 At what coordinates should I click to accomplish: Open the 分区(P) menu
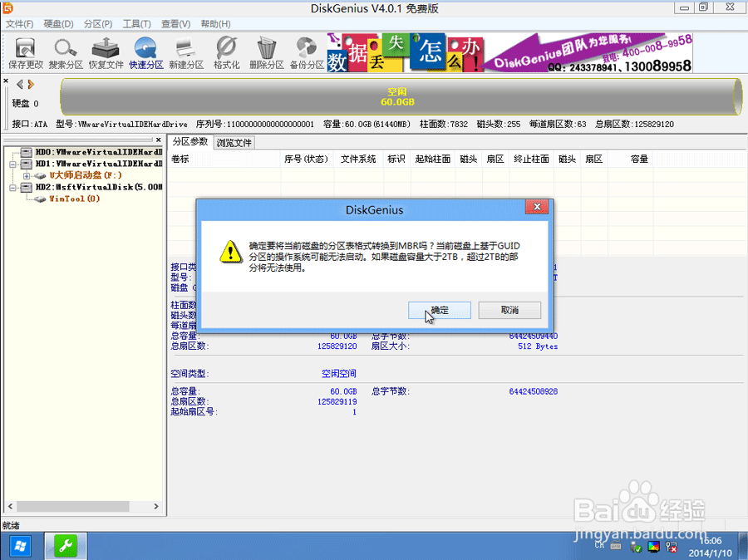pyautogui.click(x=98, y=24)
